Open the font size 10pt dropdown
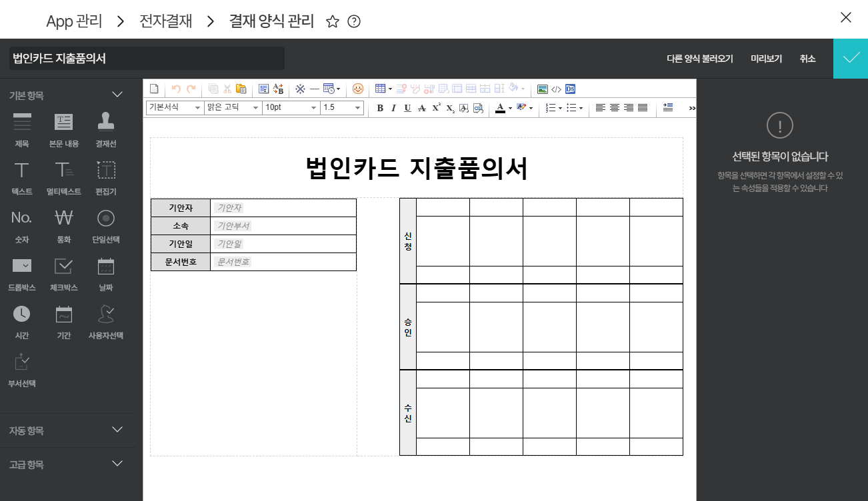Viewport: 868px width, 501px height. point(291,108)
